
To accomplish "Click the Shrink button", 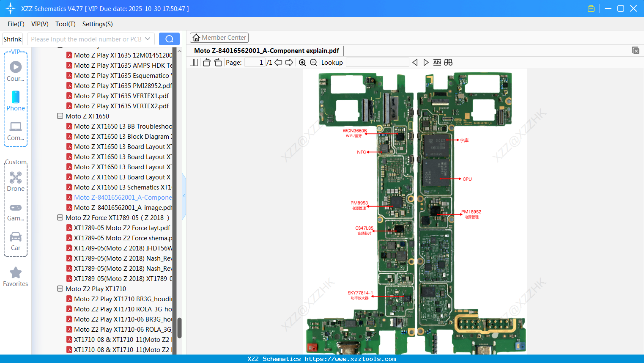I will tap(12, 38).
